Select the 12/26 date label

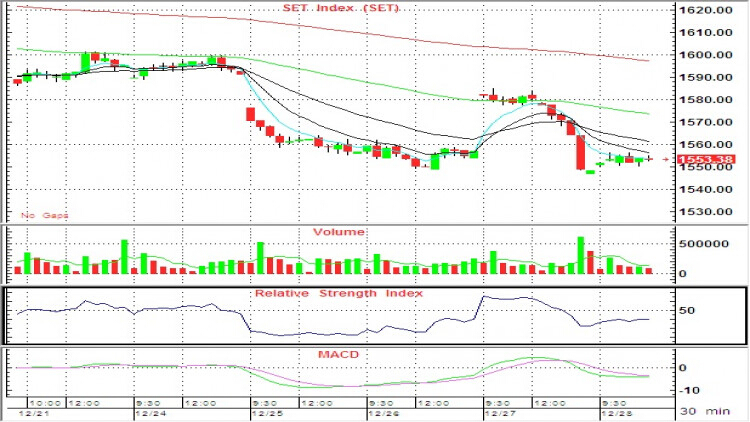coord(384,413)
